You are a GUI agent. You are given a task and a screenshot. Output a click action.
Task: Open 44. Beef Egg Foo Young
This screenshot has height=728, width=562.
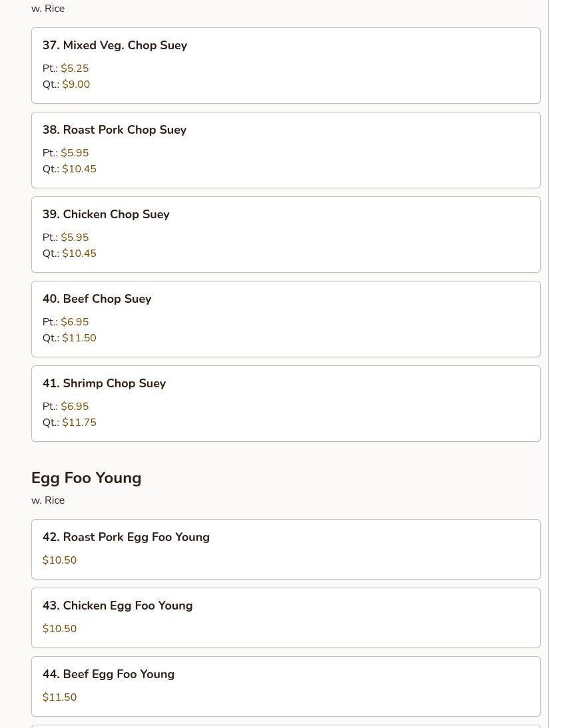tap(286, 686)
